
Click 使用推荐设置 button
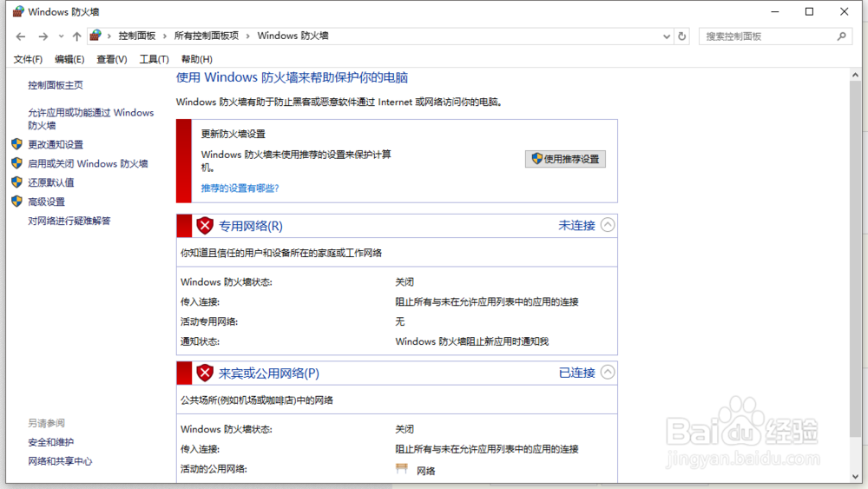point(565,159)
